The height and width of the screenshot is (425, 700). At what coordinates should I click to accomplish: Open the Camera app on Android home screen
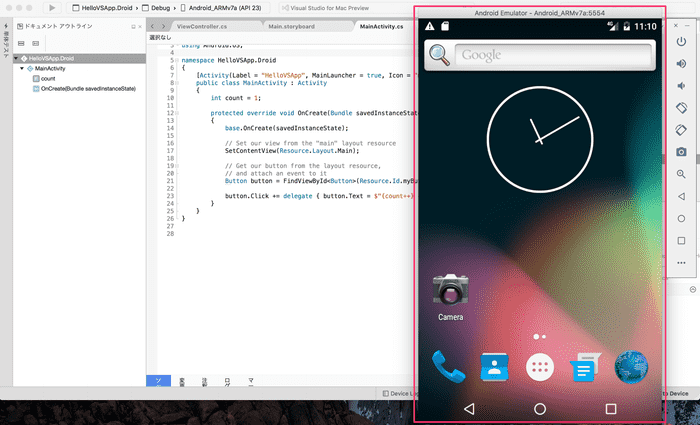[450, 290]
